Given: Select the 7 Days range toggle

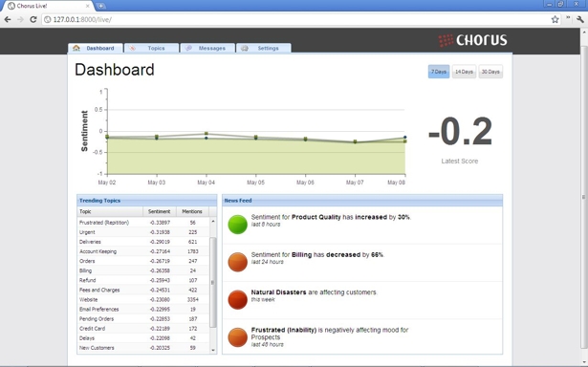Looking at the screenshot, I should coord(439,72).
